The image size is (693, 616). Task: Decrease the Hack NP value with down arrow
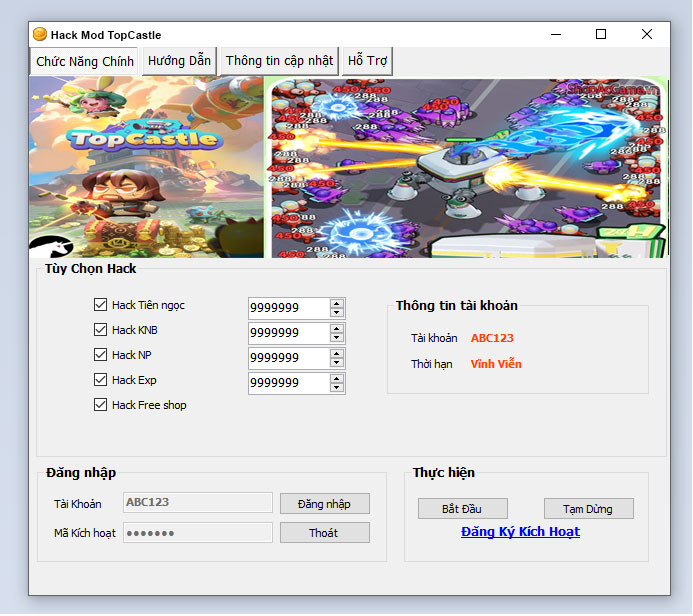[337, 363]
